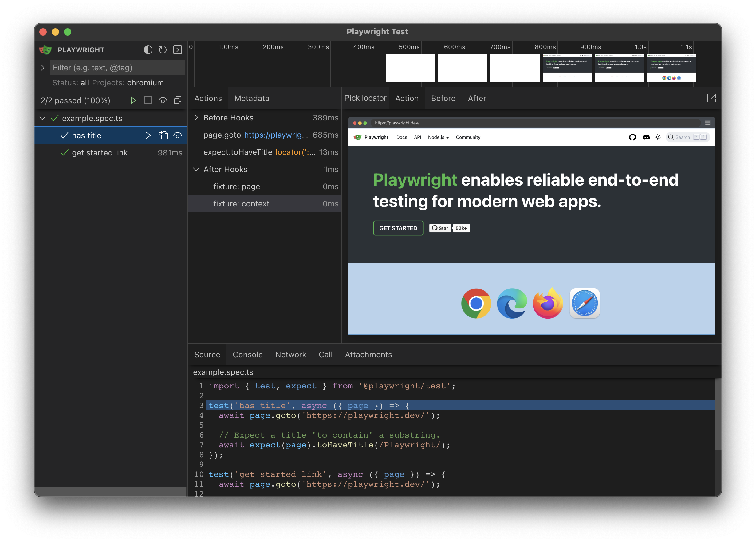Click the URL https://playwright.dev/ in snapshot bar
The height and width of the screenshot is (542, 756).
(x=397, y=123)
